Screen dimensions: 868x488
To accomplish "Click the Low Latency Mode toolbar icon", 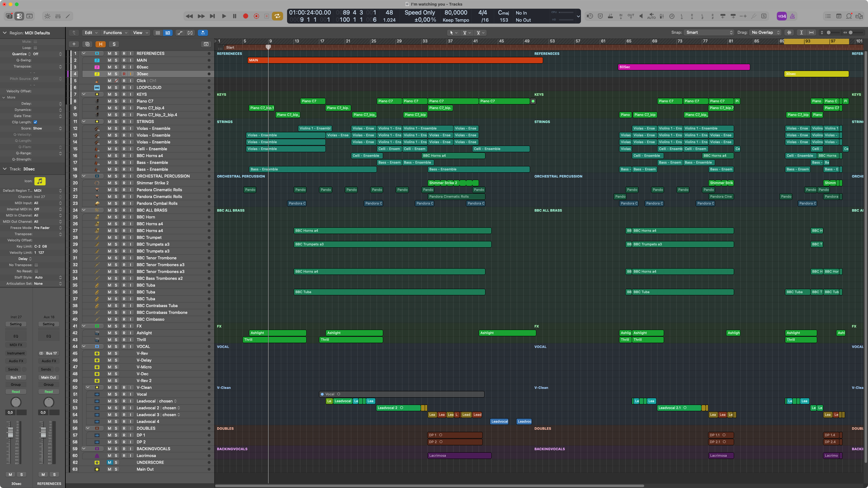I will click(671, 16).
